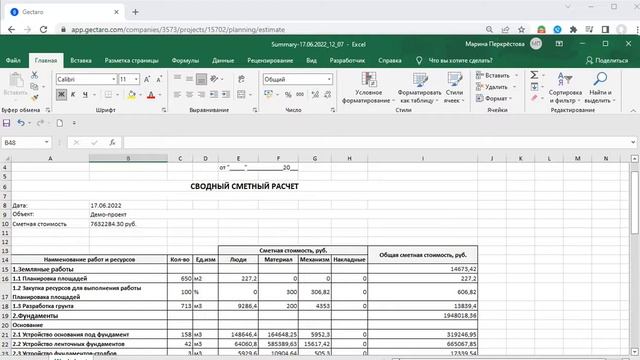Save the workbook via the diskette icon
This screenshot has width=640, height=360.
coord(7,123)
